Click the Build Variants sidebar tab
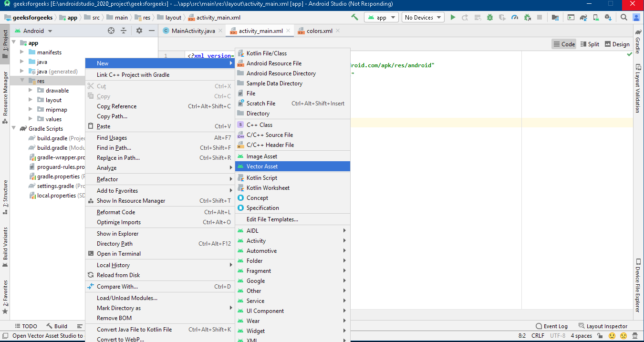Viewport: 644px width, 342px height. click(x=5, y=246)
